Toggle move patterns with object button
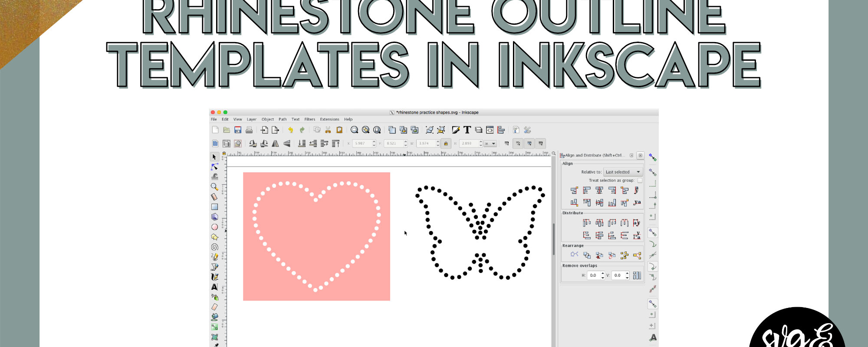The height and width of the screenshot is (347, 868). 540,143
